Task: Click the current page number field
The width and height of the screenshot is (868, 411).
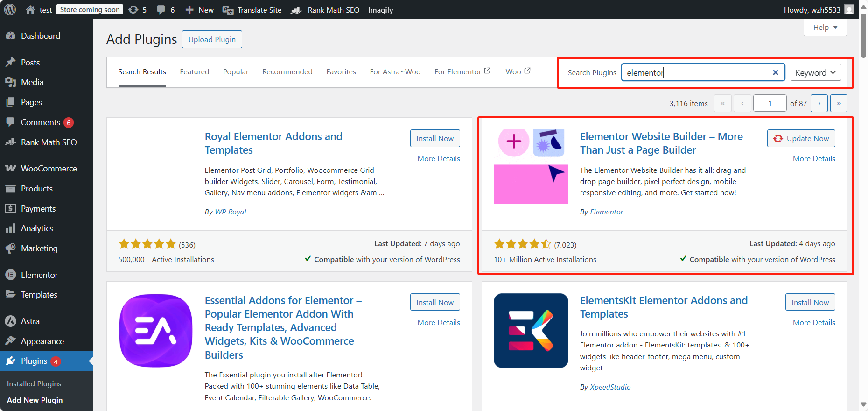Action: [x=770, y=103]
